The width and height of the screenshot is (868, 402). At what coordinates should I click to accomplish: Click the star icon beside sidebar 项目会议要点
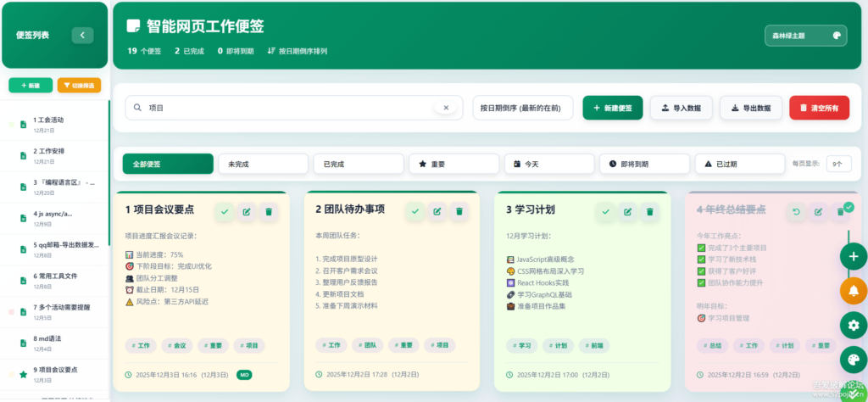tap(23, 375)
